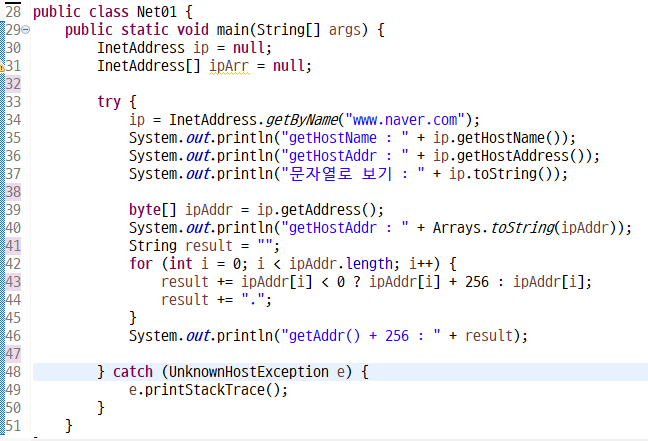The width and height of the screenshot is (648, 441).
Task: Click line number 32 in the gutter
Action: [x=13, y=84]
